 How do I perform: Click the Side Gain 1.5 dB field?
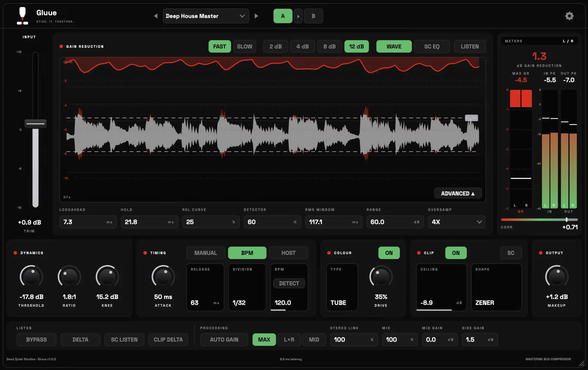tap(480, 339)
